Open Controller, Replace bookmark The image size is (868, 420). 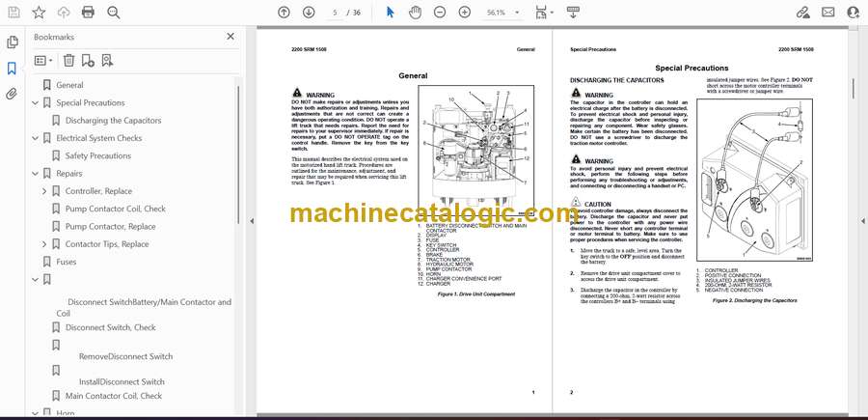click(x=98, y=191)
